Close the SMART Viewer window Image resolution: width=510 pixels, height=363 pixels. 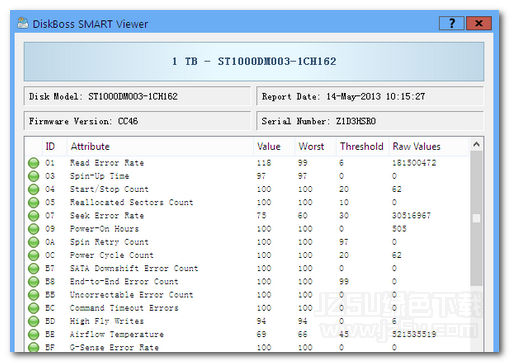[x=479, y=23]
